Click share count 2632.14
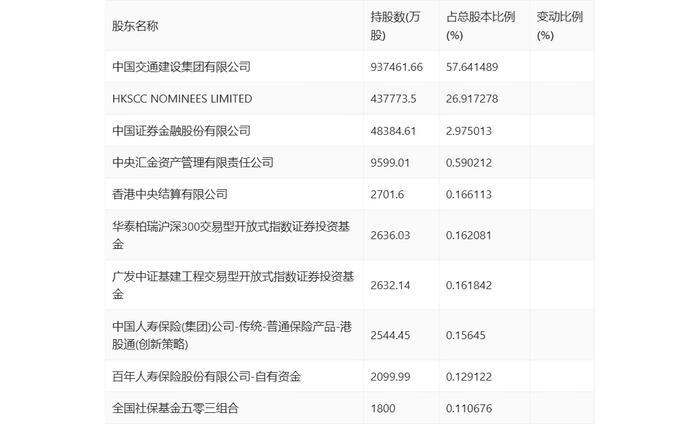 390,285
